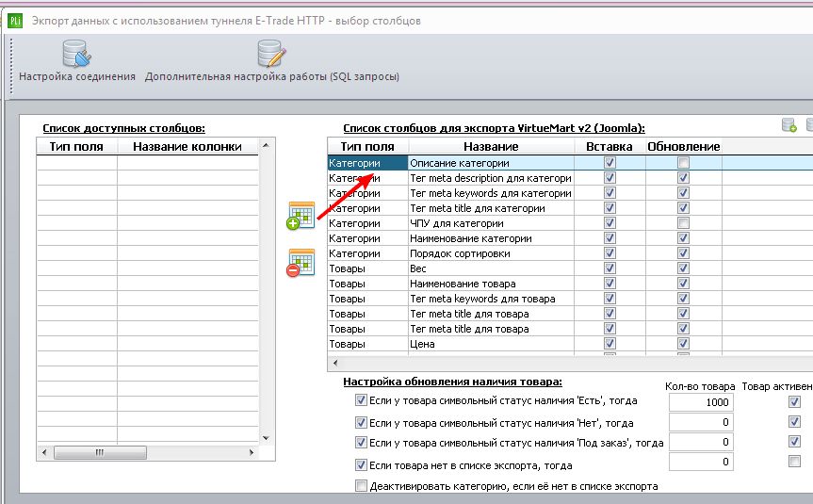Uncheck Если товара нет в списке экспорта

pos(361,465)
